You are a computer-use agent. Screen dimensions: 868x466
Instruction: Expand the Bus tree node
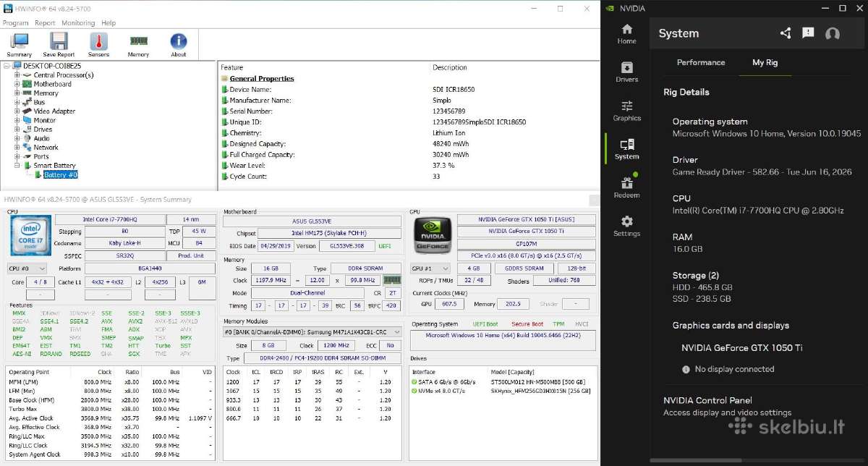pyautogui.click(x=17, y=102)
